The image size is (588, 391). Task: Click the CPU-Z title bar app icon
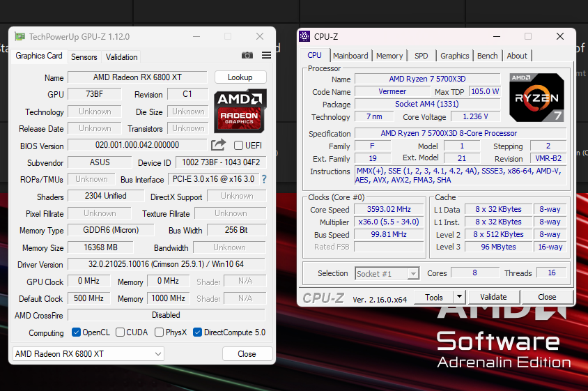click(x=304, y=36)
